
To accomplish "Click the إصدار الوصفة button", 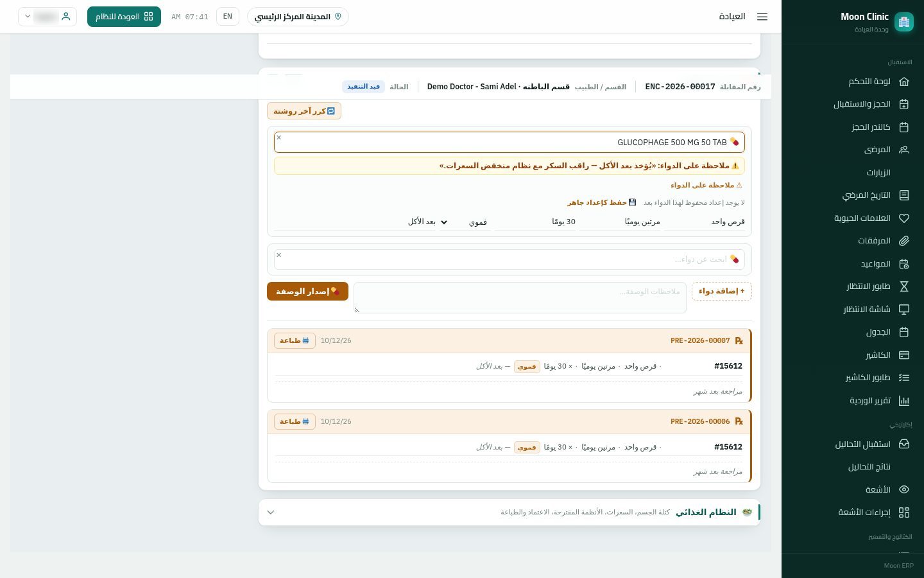I will click(x=307, y=292).
